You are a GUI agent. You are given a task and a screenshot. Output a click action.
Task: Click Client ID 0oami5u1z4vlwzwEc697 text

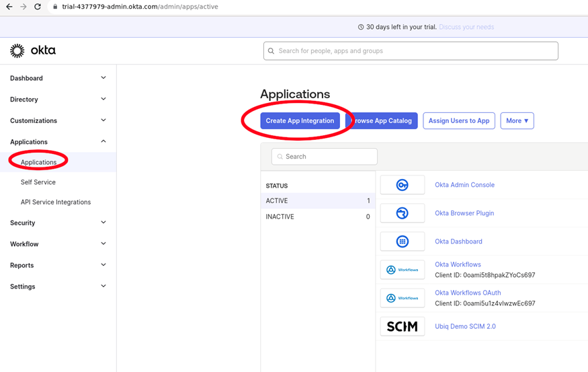click(485, 303)
